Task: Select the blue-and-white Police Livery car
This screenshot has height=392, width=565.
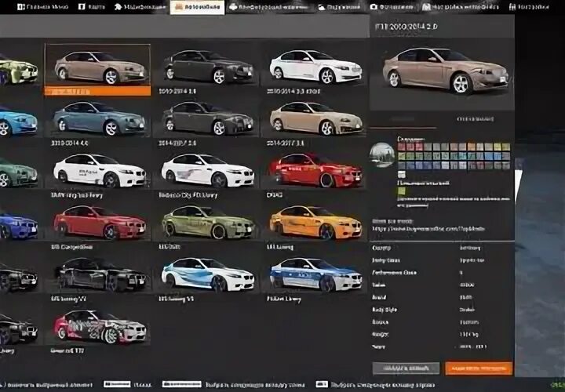Action: tap(315, 274)
